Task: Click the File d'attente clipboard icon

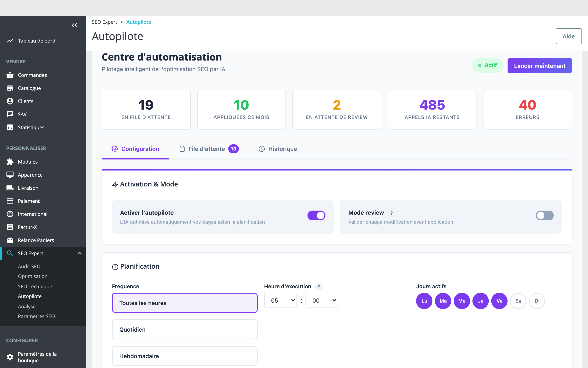Action: (182, 149)
